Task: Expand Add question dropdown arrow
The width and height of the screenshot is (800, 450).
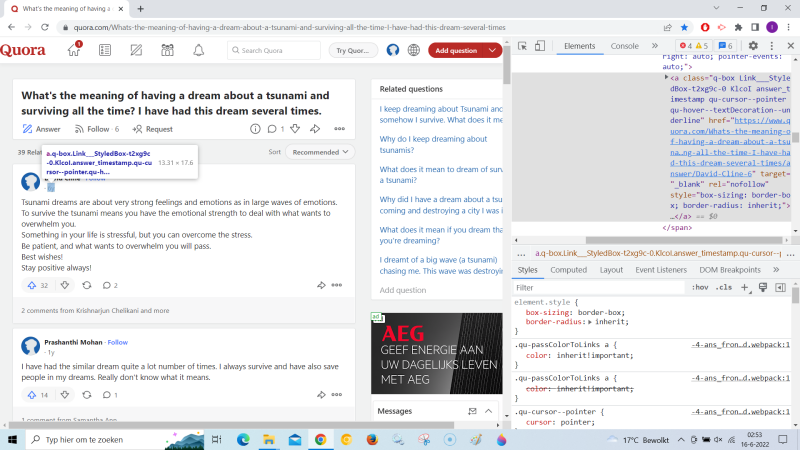Action: [493, 50]
